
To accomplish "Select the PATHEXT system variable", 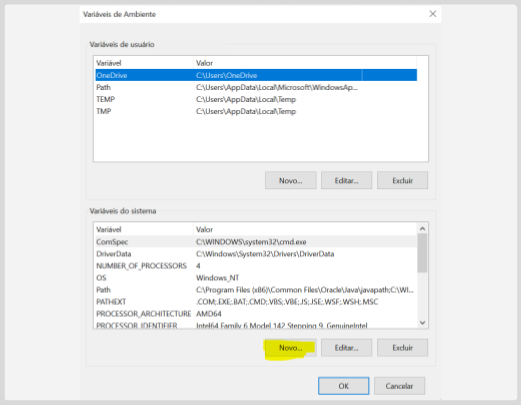I will (x=256, y=302).
